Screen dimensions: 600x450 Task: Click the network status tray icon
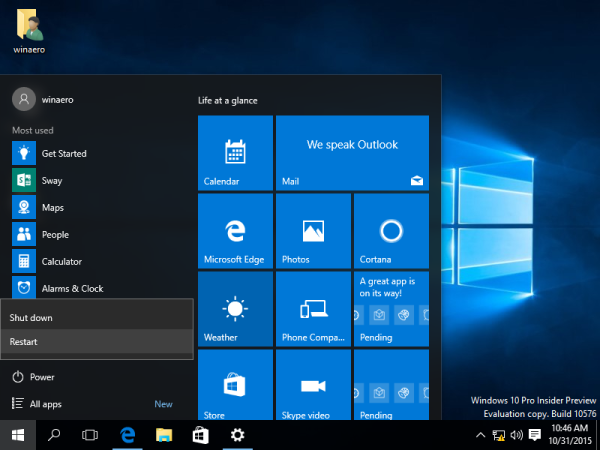[x=499, y=435]
